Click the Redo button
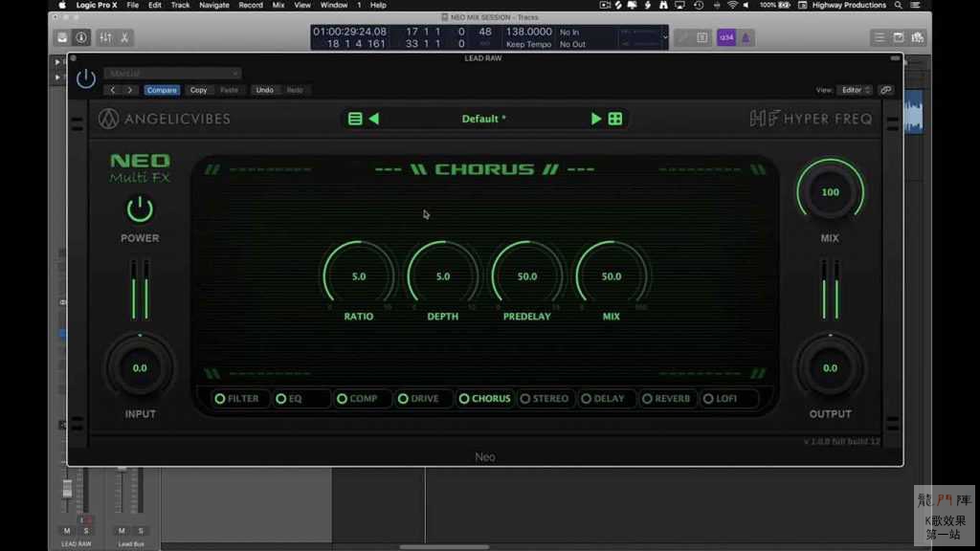The width and height of the screenshot is (980, 551). coord(295,90)
